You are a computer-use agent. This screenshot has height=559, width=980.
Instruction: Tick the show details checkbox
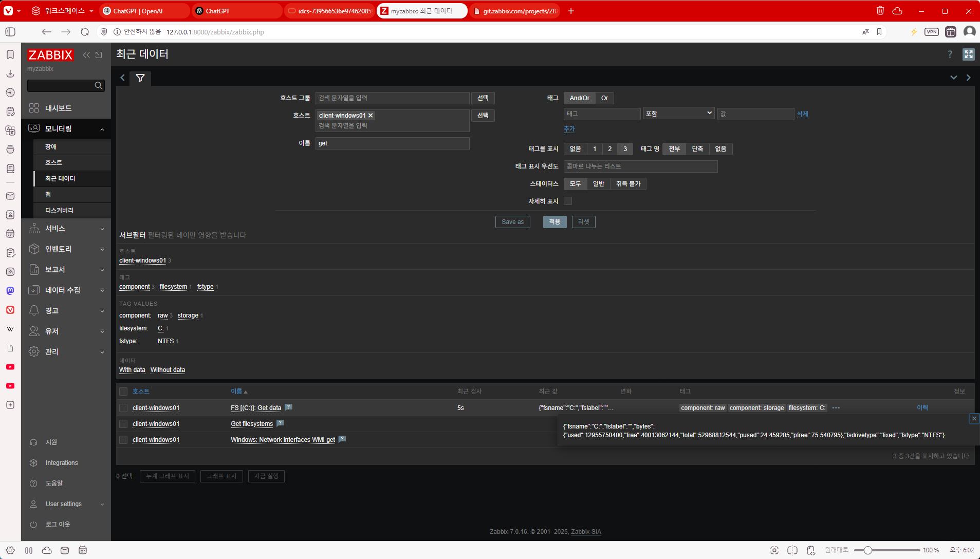coord(568,201)
